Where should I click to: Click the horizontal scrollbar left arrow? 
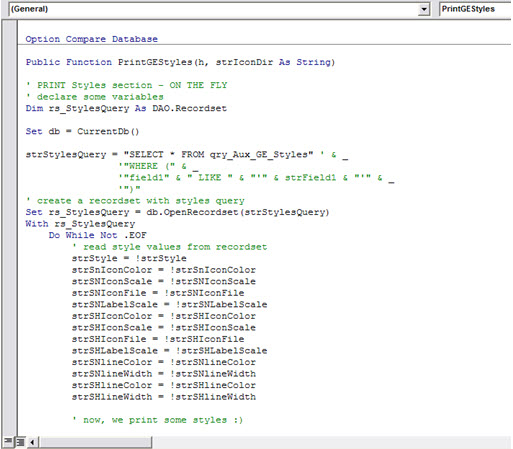[x=32, y=442]
